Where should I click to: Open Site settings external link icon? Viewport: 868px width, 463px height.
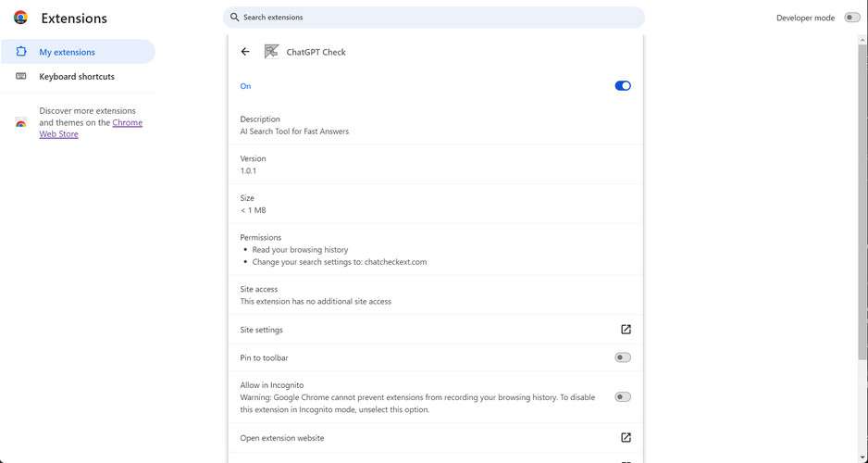[626, 330]
